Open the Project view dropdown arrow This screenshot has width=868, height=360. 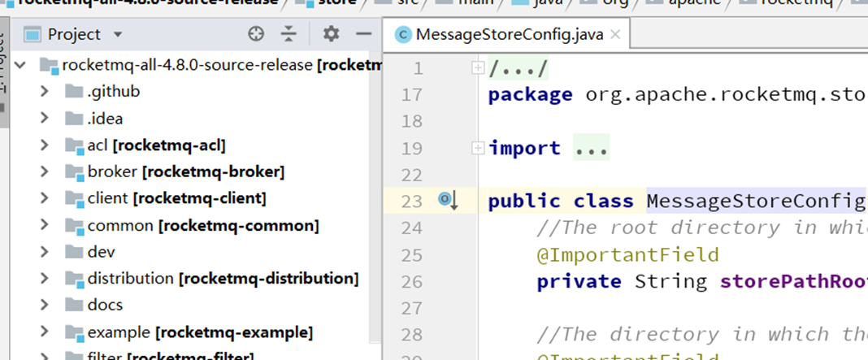117,35
